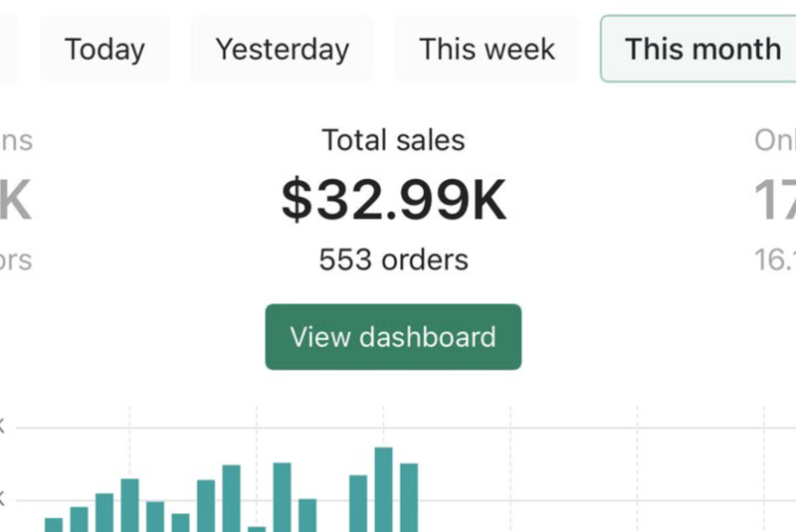Choose the This week filter
The width and height of the screenshot is (796, 532).
(x=487, y=49)
